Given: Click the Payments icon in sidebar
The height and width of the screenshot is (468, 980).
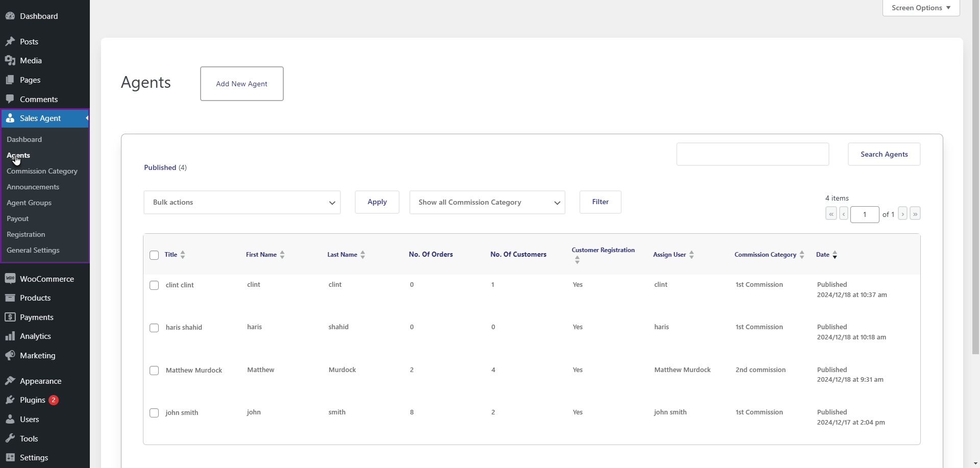Looking at the screenshot, I should 10,317.
